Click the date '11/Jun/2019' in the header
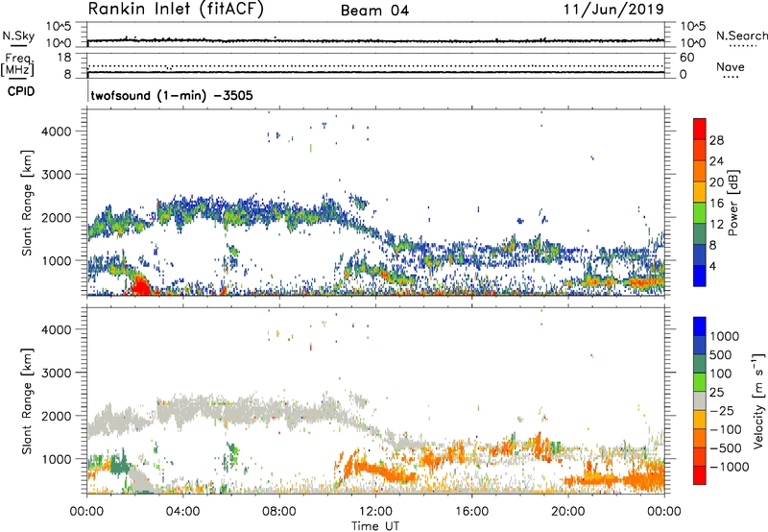Screen dimensions: 768x532 tap(613, 9)
